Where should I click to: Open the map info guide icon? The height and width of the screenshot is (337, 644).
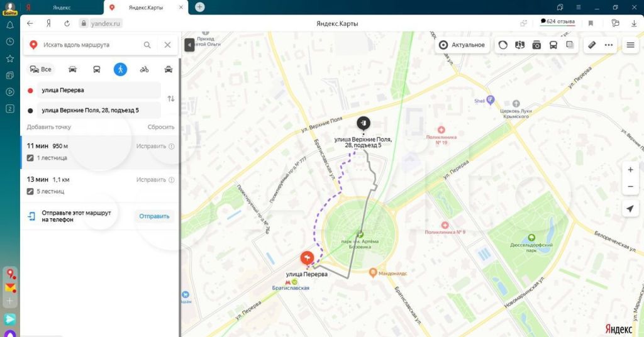tap(519, 45)
